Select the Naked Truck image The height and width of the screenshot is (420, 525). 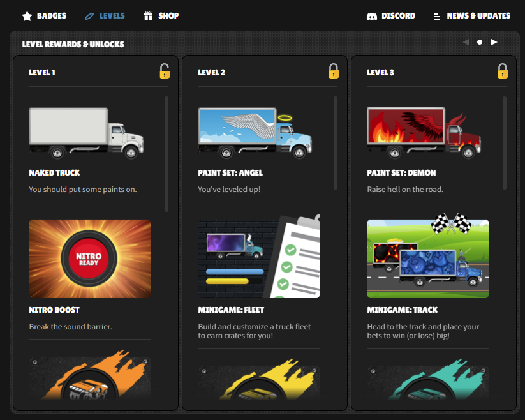87,133
